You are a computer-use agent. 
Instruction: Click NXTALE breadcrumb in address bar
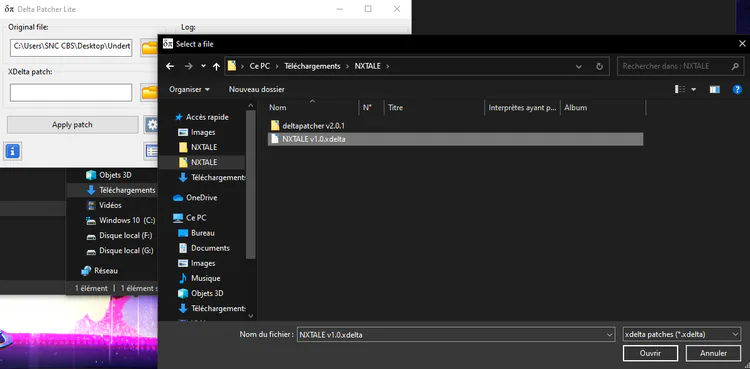[x=367, y=67]
